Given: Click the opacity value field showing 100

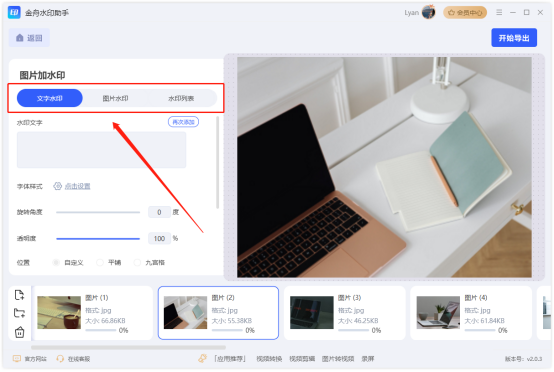Looking at the screenshot, I should [x=159, y=239].
